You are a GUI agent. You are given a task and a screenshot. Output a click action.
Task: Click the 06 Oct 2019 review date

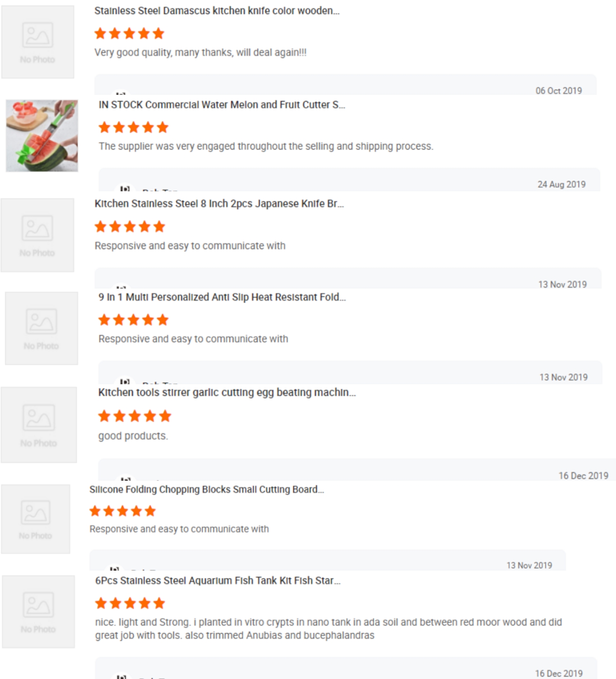pos(559,91)
